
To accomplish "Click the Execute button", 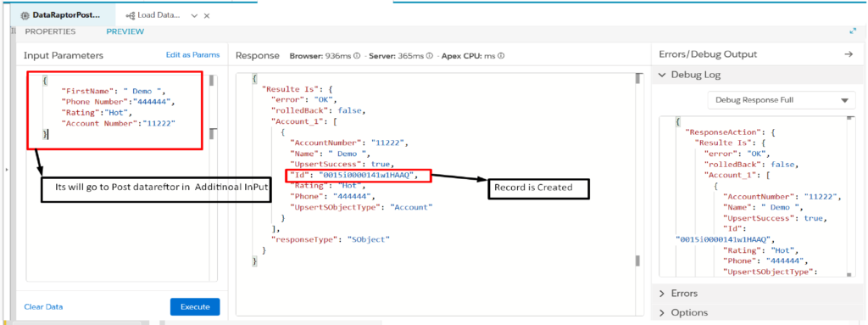I will 195,306.
